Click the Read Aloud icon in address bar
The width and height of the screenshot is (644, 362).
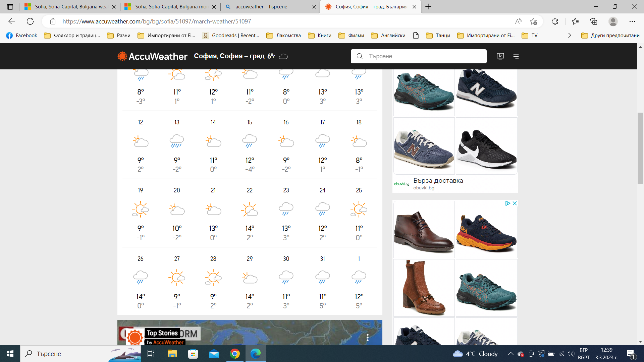click(518, 21)
